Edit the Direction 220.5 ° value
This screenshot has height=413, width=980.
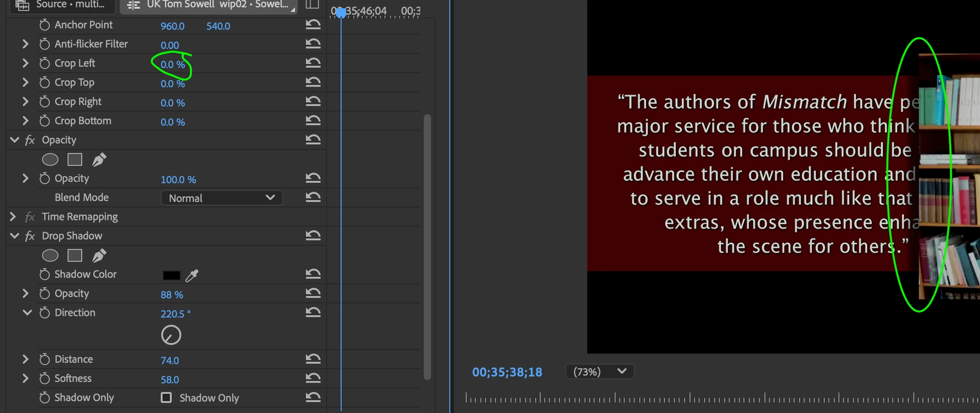tap(175, 314)
